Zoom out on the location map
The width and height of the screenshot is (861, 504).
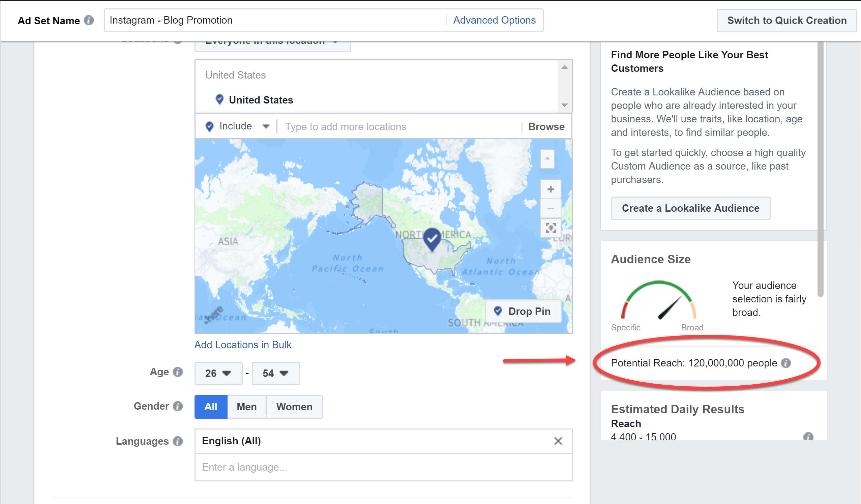(551, 208)
